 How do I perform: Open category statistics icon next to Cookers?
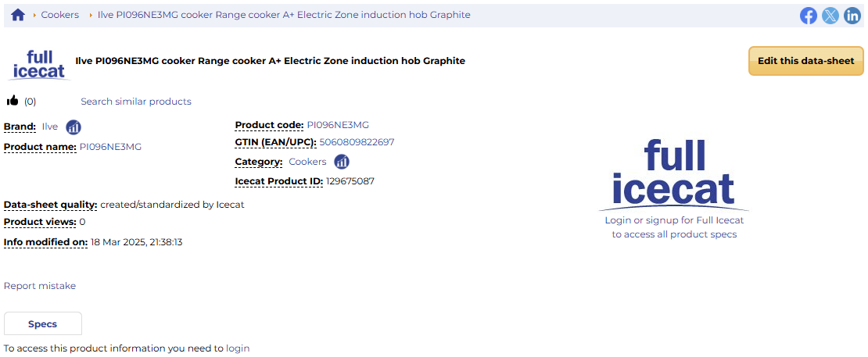342,162
